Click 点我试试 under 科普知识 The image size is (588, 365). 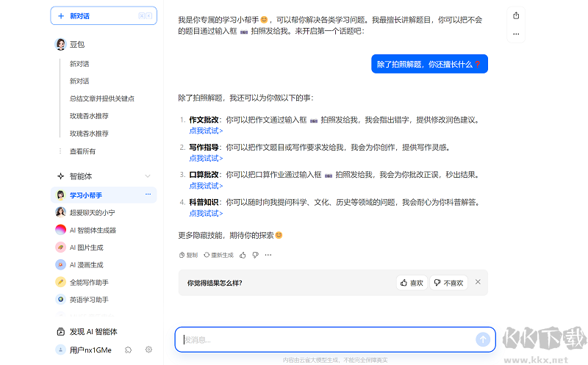coord(206,213)
